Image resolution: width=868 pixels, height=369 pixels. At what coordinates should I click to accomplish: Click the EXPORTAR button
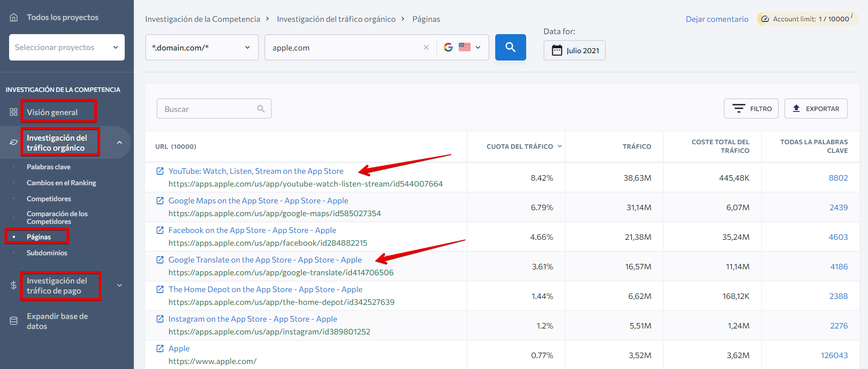coord(816,108)
